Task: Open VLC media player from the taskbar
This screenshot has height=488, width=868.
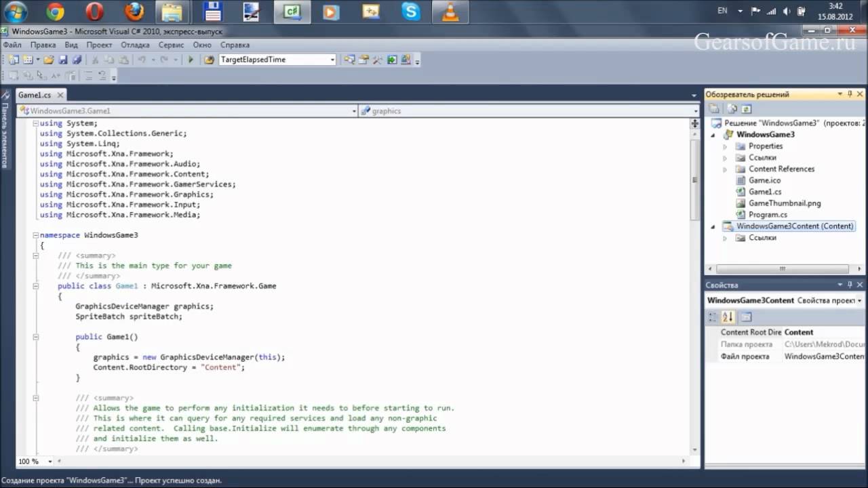Action: (450, 12)
